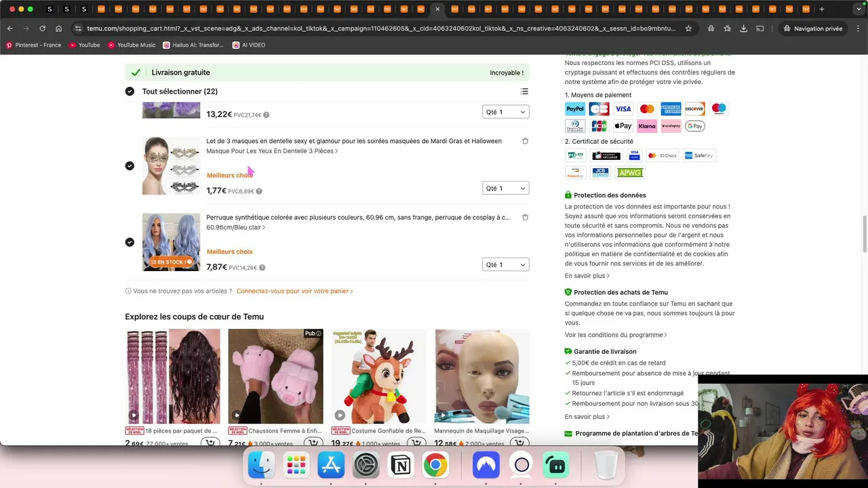Select the Mastercard payment logo
This screenshot has width=868, height=488.
click(647, 109)
